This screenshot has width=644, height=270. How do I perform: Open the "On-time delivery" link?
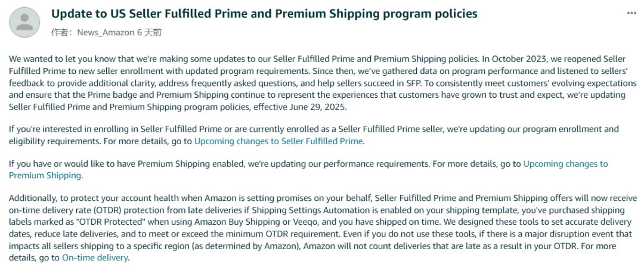point(95,258)
